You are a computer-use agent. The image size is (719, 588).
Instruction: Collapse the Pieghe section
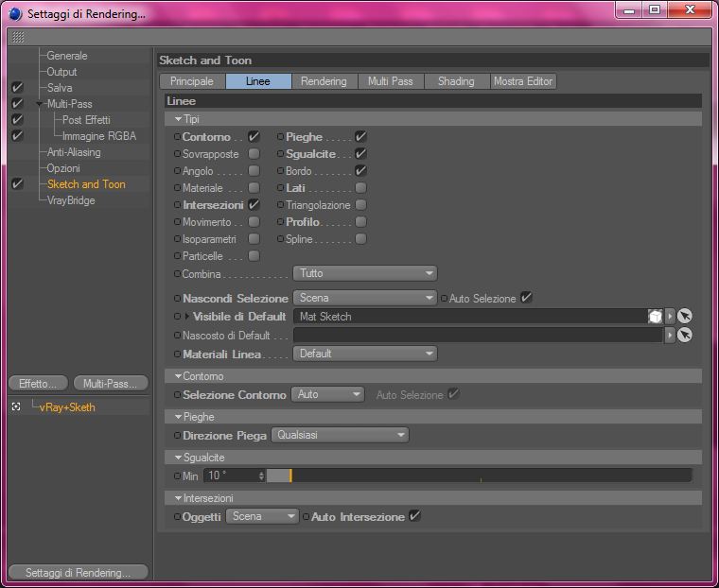pos(179,417)
